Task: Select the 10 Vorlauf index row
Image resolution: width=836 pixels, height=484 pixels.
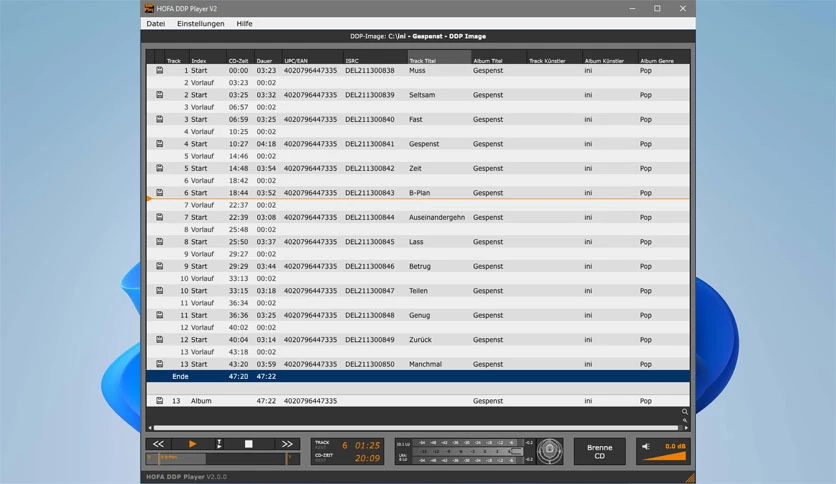Action: click(418, 279)
